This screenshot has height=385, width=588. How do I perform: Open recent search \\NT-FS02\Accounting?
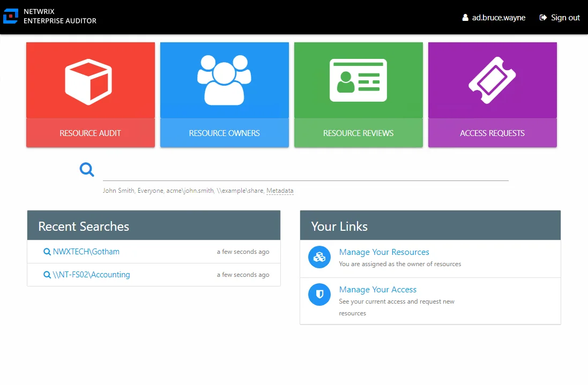click(91, 275)
